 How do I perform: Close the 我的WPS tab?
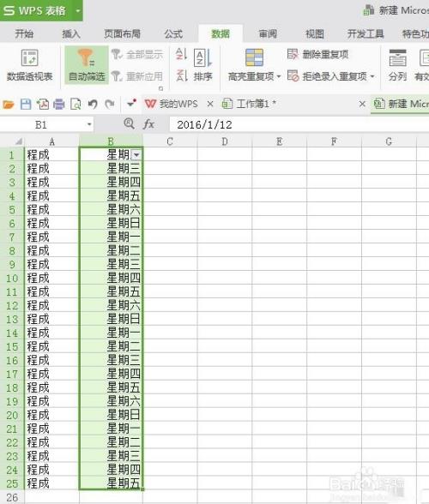(x=210, y=105)
